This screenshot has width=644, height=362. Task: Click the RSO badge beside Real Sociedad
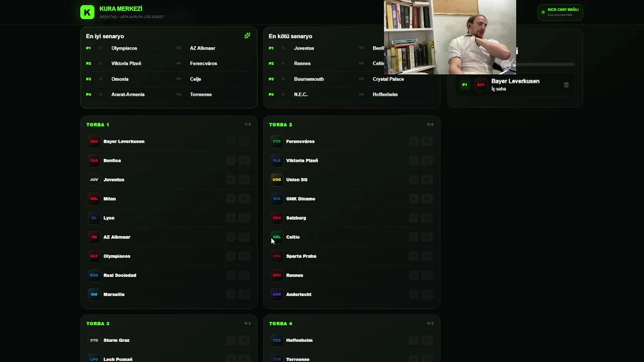[94, 275]
